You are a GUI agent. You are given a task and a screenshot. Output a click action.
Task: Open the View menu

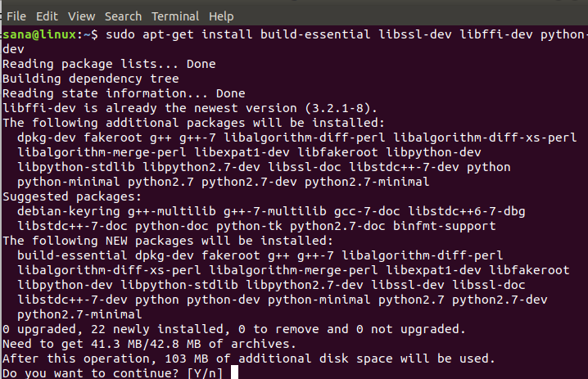click(82, 16)
